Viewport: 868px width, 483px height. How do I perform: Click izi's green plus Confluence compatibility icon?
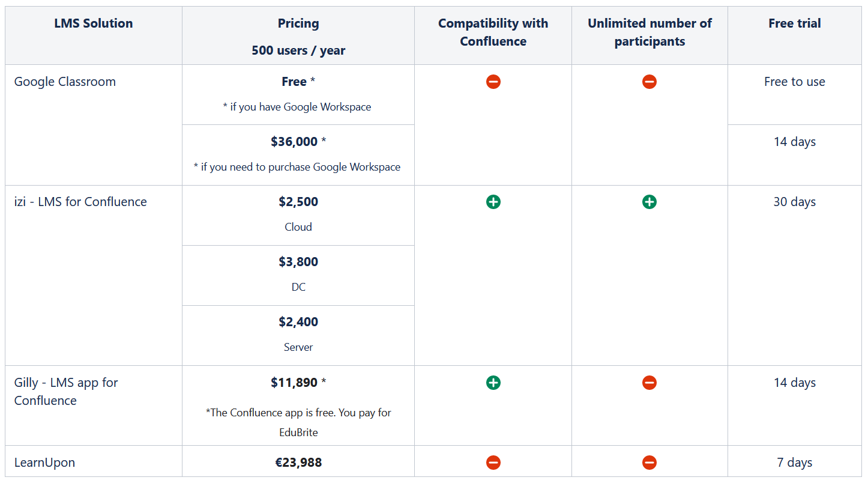point(493,202)
